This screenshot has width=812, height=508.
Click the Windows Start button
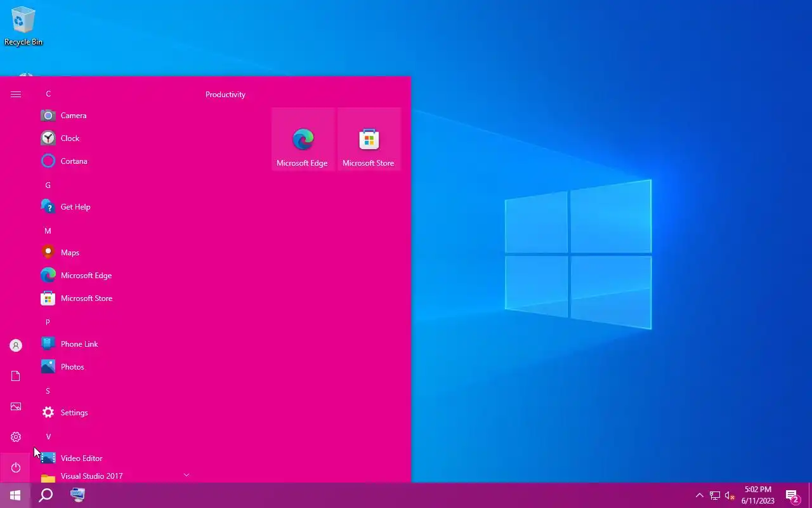(x=15, y=495)
